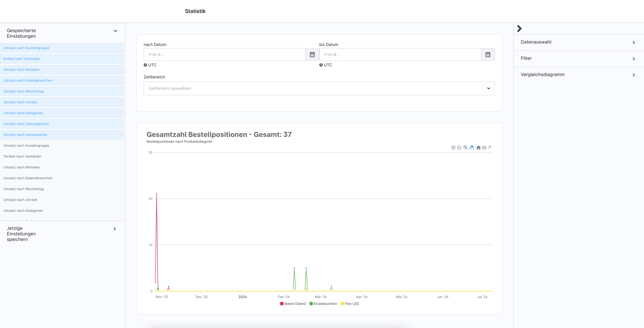644x328 pixels.
Task: Click subtitle Bestellpositionen nach Produktkategorie
Action: tap(179, 142)
